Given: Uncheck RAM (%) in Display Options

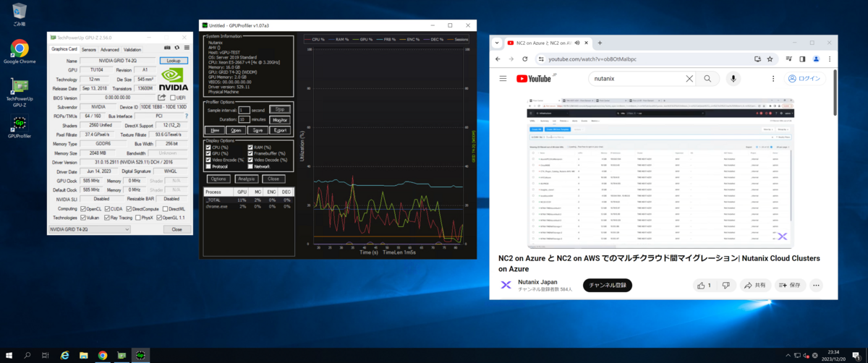Looking at the screenshot, I should point(250,148).
